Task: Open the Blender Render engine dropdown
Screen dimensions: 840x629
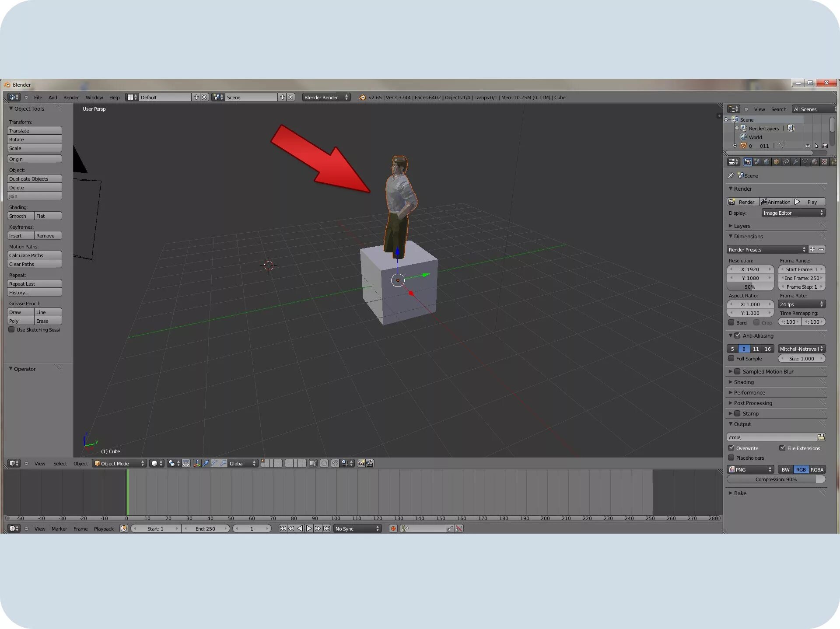Action: tap(326, 97)
